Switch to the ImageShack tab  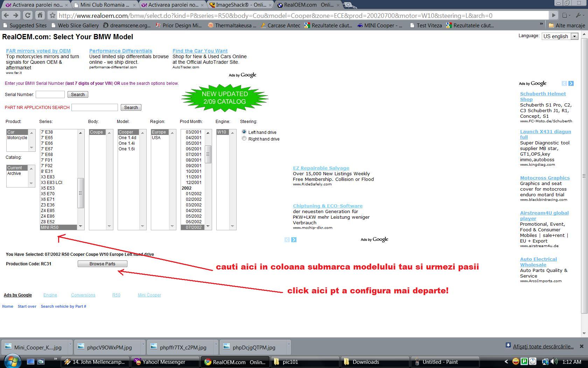[x=240, y=5]
